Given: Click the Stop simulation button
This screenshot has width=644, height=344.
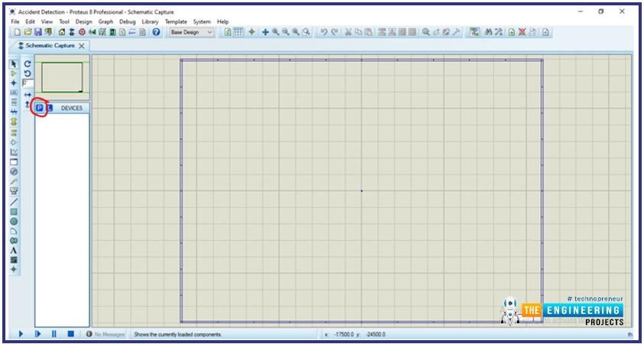Looking at the screenshot, I should click(x=70, y=334).
